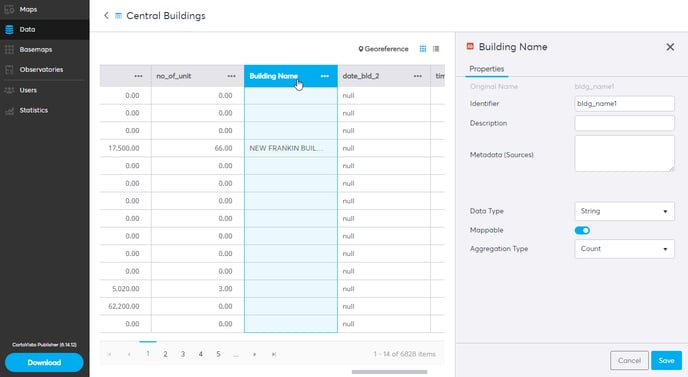Click the red column icon beside Building Name
Screen dimensions: 688x377
click(x=470, y=46)
